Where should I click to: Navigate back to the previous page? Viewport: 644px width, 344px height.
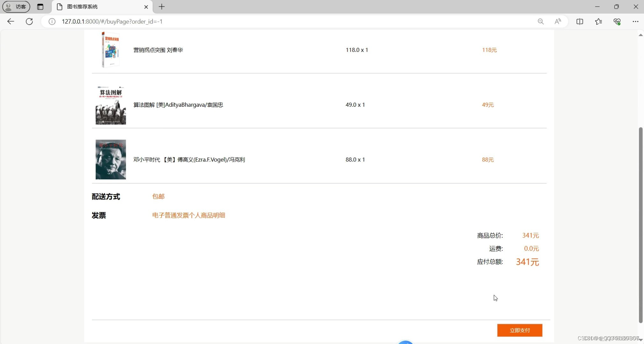(x=11, y=21)
